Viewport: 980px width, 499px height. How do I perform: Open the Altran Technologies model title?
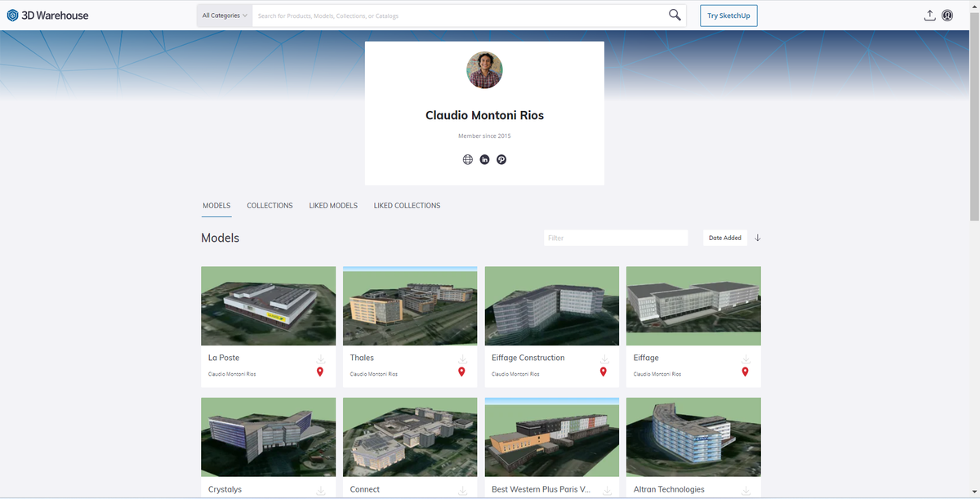click(669, 490)
